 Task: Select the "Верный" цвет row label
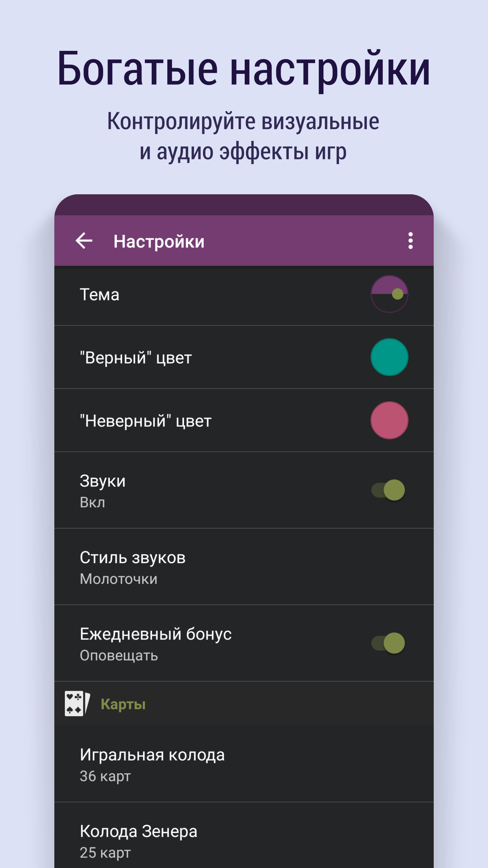[x=136, y=358]
